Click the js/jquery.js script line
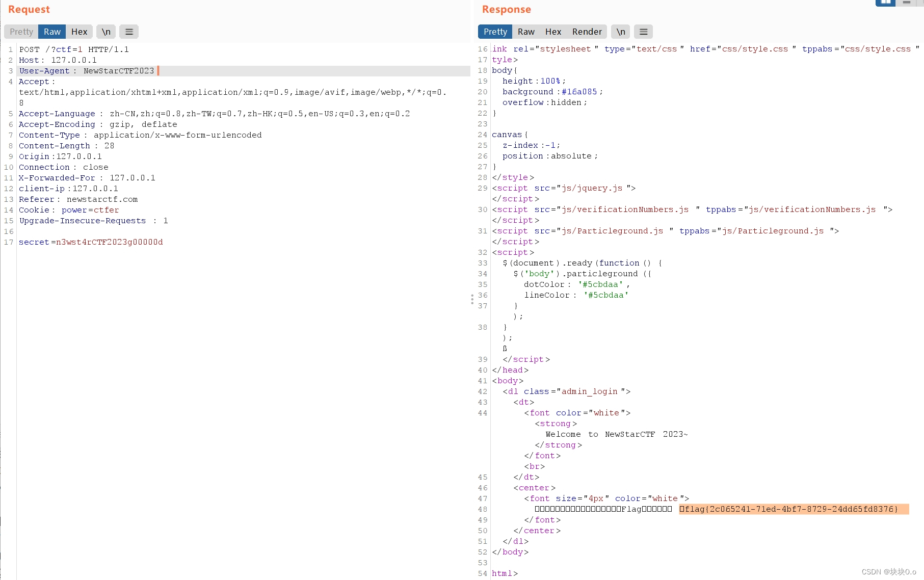Viewport: 924px width, 580px height. pyautogui.click(x=564, y=188)
